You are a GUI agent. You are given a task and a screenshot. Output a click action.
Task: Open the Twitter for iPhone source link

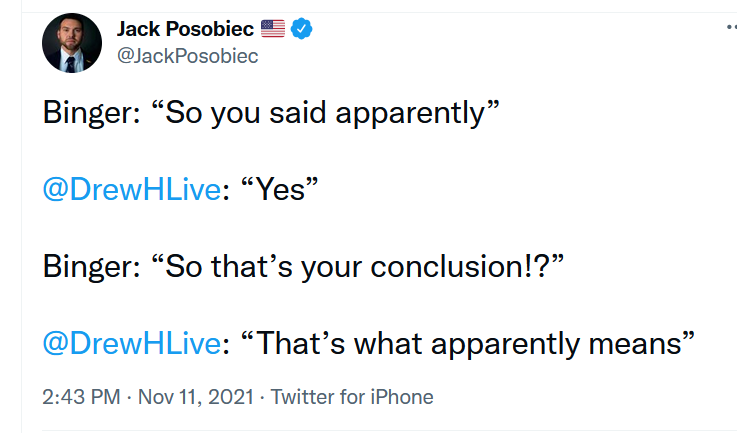(352, 397)
